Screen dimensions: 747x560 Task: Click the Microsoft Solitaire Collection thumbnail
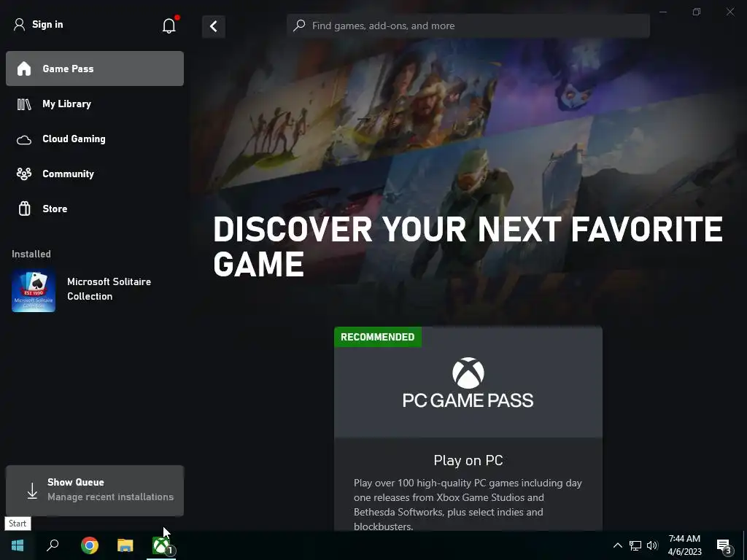34,290
